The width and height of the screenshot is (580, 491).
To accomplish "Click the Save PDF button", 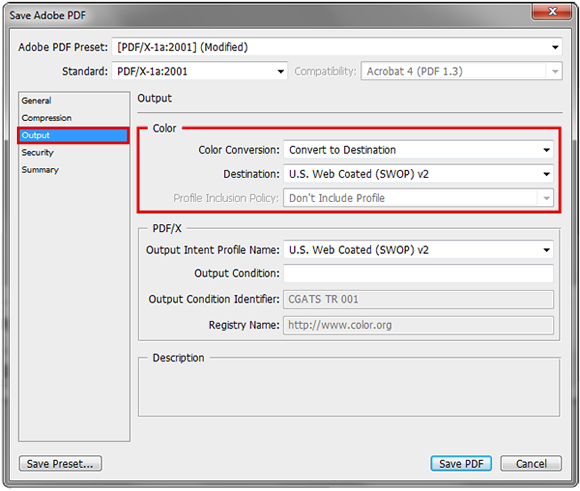I will tap(461, 464).
